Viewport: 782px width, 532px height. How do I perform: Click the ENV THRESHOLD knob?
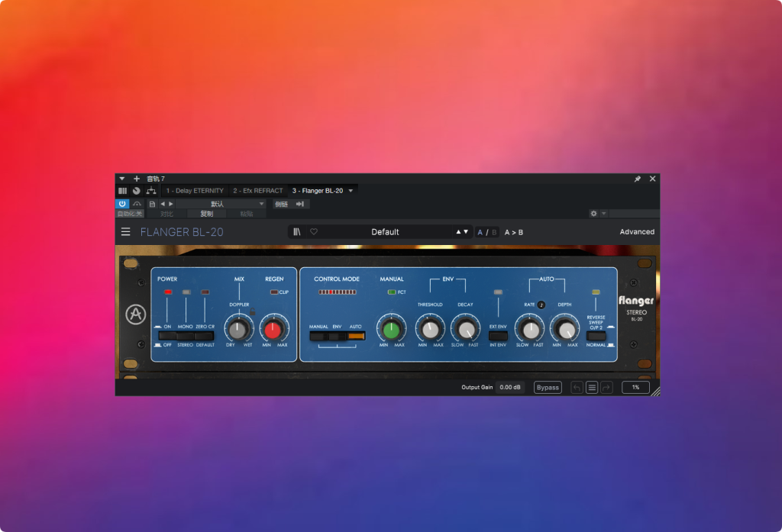click(430, 329)
